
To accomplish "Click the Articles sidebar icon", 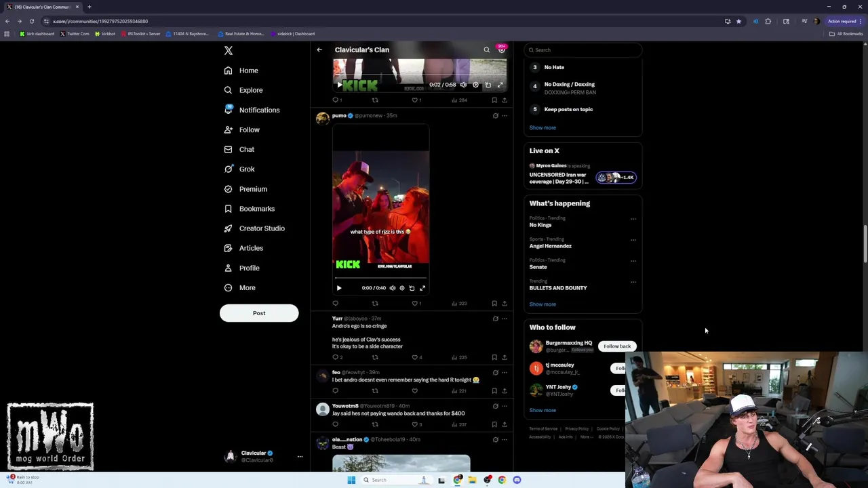I will pos(228,248).
